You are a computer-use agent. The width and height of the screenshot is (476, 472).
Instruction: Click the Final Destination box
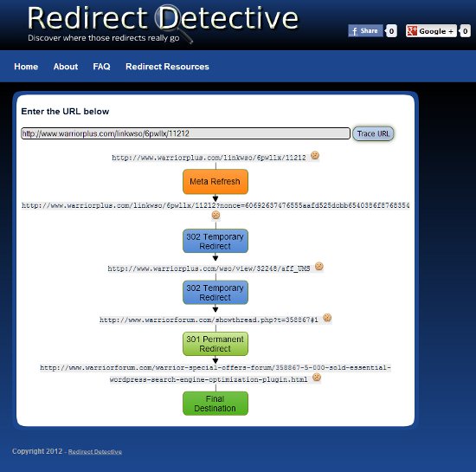215,404
